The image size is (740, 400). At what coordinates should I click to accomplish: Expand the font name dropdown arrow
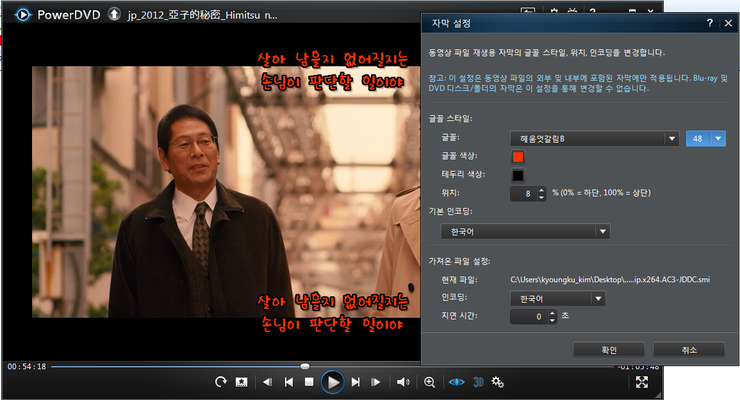coord(672,139)
